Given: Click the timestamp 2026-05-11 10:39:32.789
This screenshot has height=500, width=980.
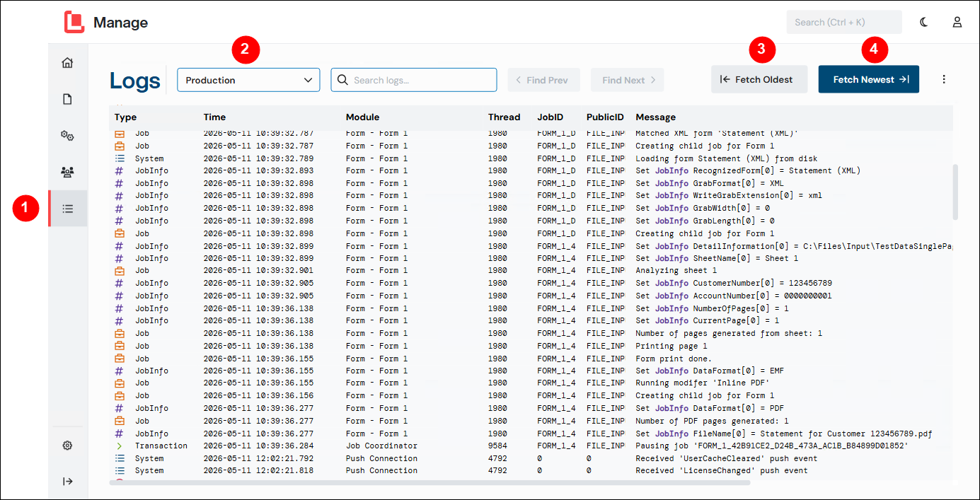Looking at the screenshot, I should coord(258,158).
